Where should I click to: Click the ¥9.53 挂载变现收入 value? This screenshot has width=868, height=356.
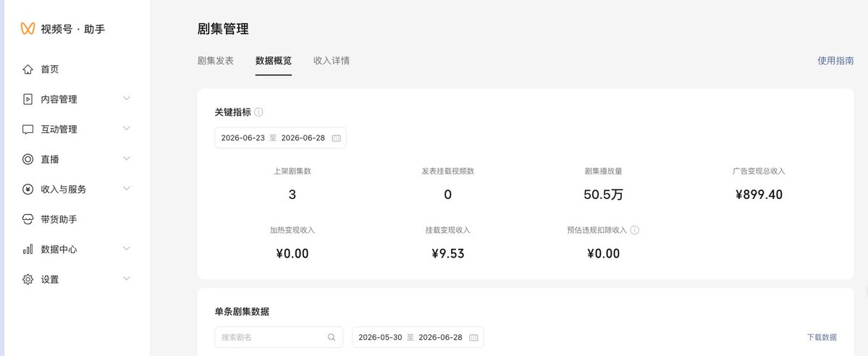click(448, 253)
